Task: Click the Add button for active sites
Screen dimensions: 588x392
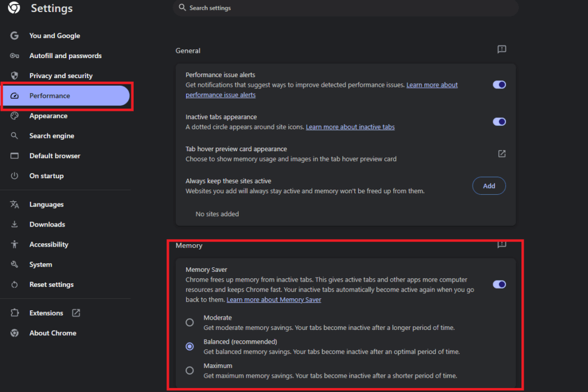Action: point(489,185)
